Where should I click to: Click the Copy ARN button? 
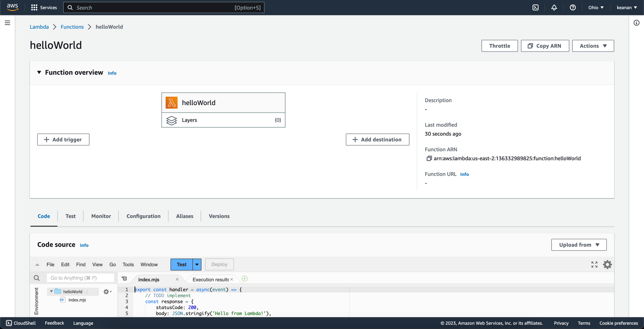click(x=545, y=46)
